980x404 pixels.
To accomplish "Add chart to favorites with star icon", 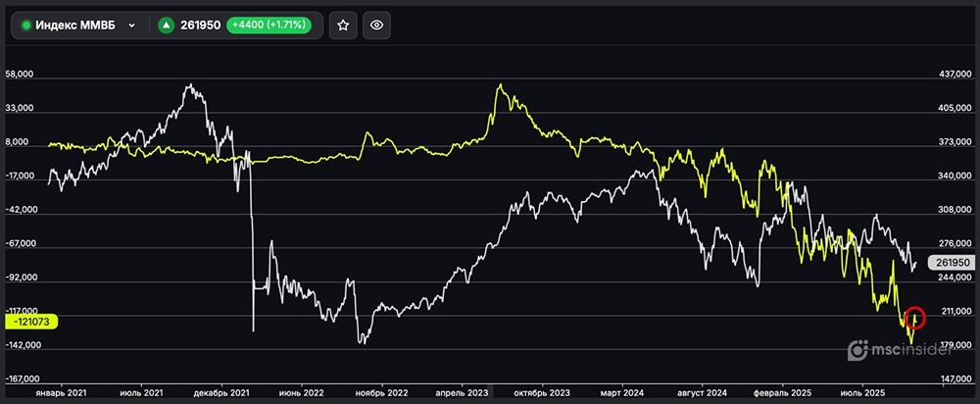I will tap(342, 25).
